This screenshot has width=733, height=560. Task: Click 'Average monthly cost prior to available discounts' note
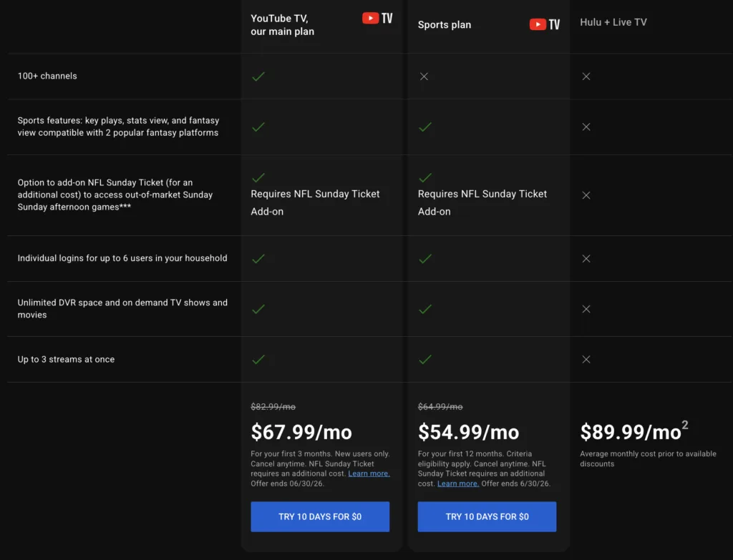pyautogui.click(x=648, y=458)
